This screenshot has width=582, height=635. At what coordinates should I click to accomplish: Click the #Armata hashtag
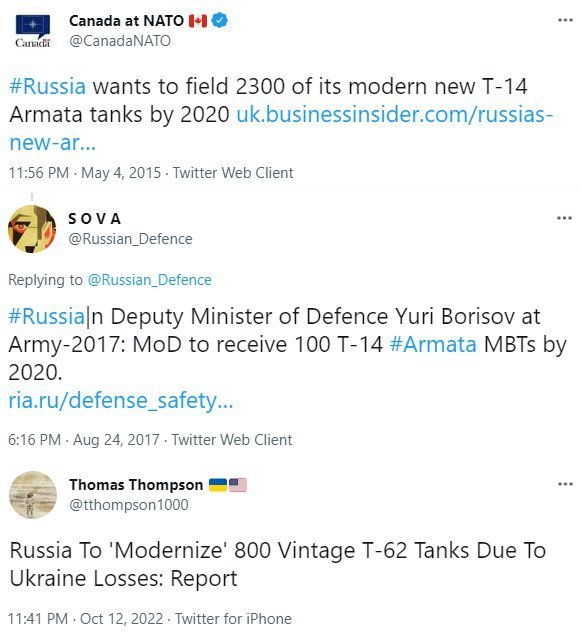[433, 344]
